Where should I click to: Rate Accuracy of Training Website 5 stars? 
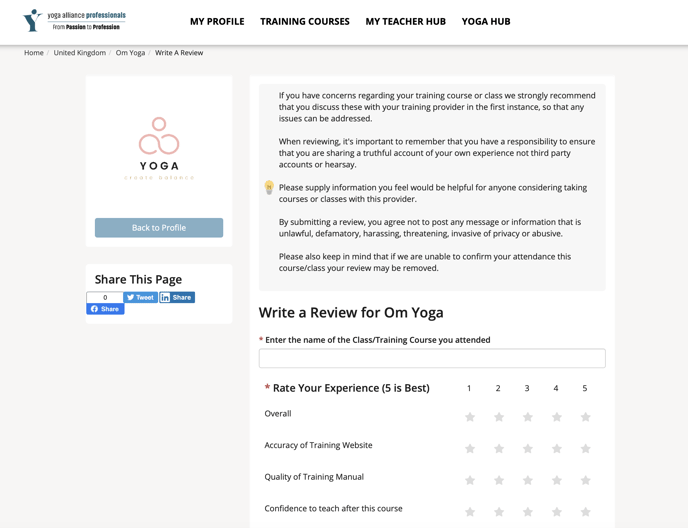coord(585,449)
